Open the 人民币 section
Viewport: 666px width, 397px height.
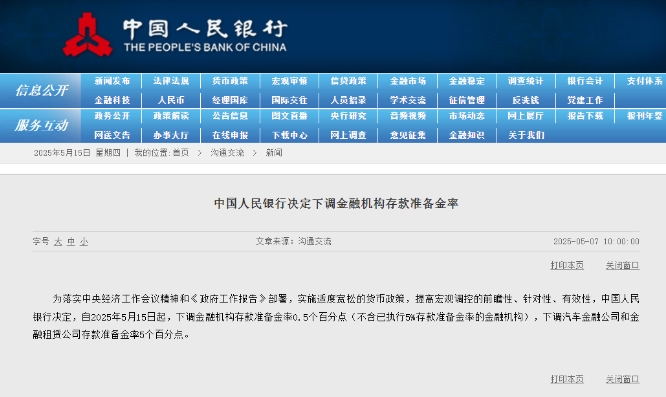tap(171, 100)
